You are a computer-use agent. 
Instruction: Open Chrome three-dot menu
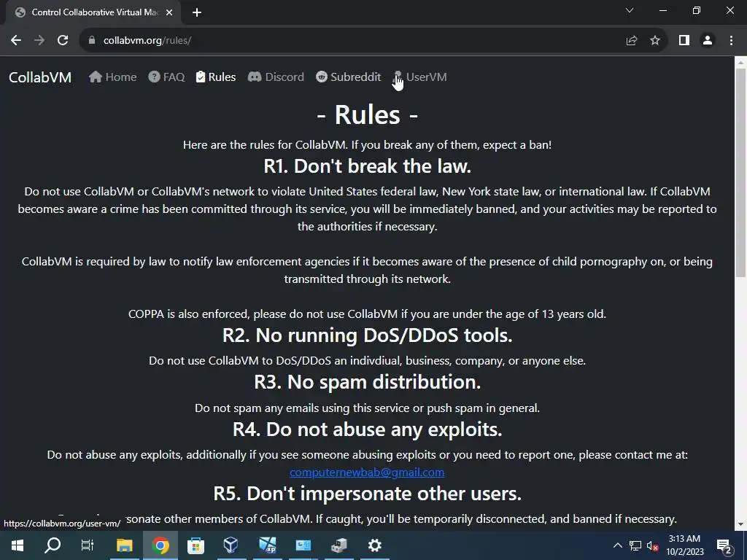coord(731,41)
